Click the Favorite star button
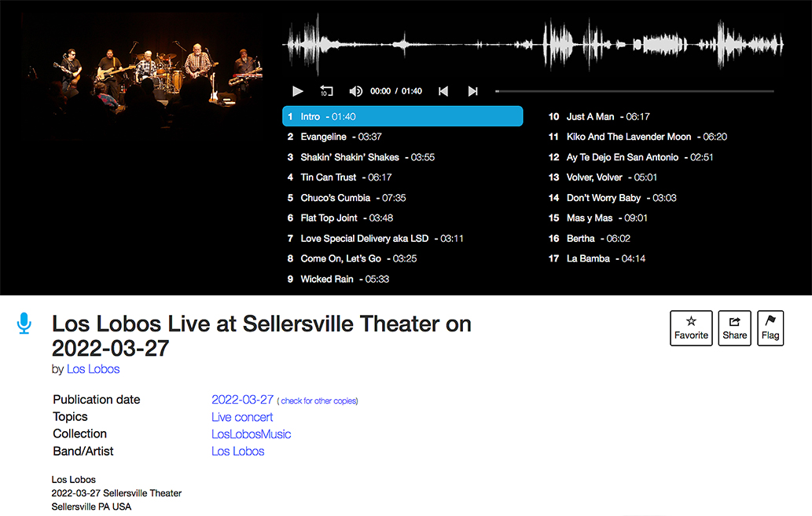Image resolution: width=812 pixels, height=516 pixels. [x=691, y=328]
